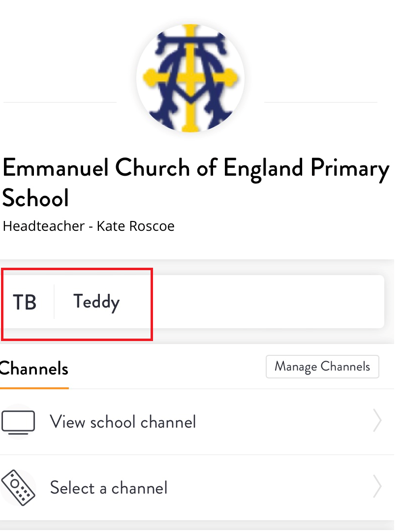Click the TV icon for school channel
Image resolution: width=402 pixels, height=532 pixels.
(x=18, y=422)
